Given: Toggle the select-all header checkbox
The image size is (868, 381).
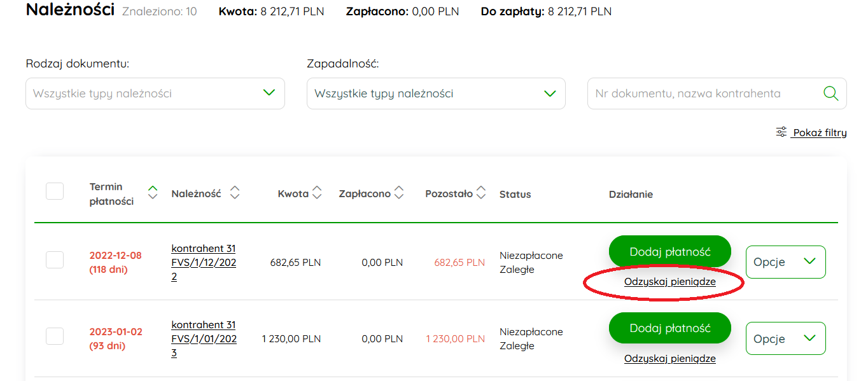Looking at the screenshot, I should coord(55,191).
